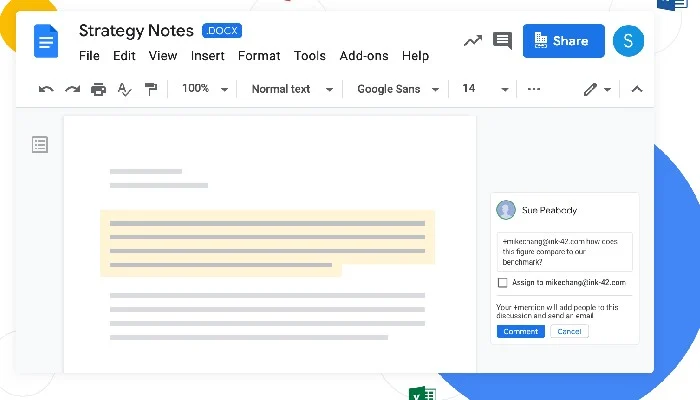The image size is (700, 400).
Task: Run spelling and grammar check
Action: click(x=125, y=90)
